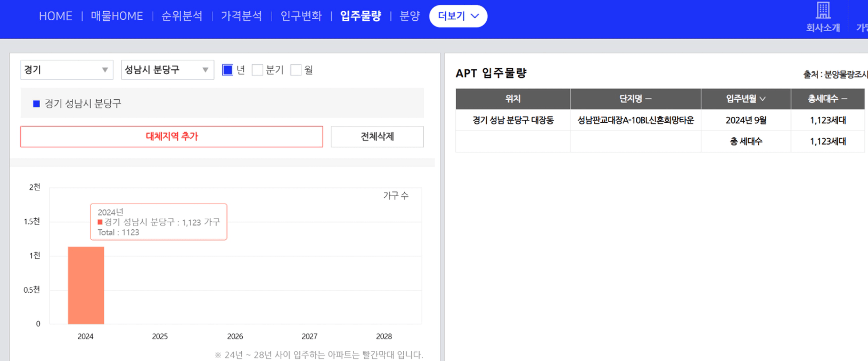Click the 가구 수 chart legend label
Viewport: 868px width, 361px height.
tap(396, 196)
